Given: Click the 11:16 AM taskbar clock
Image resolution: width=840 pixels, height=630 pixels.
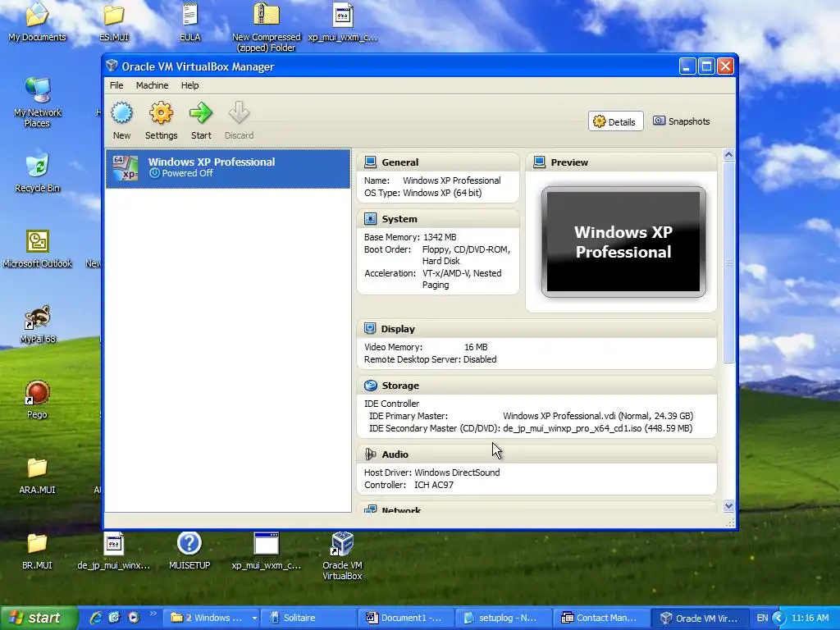Looking at the screenshot, I should coord(810,619).
